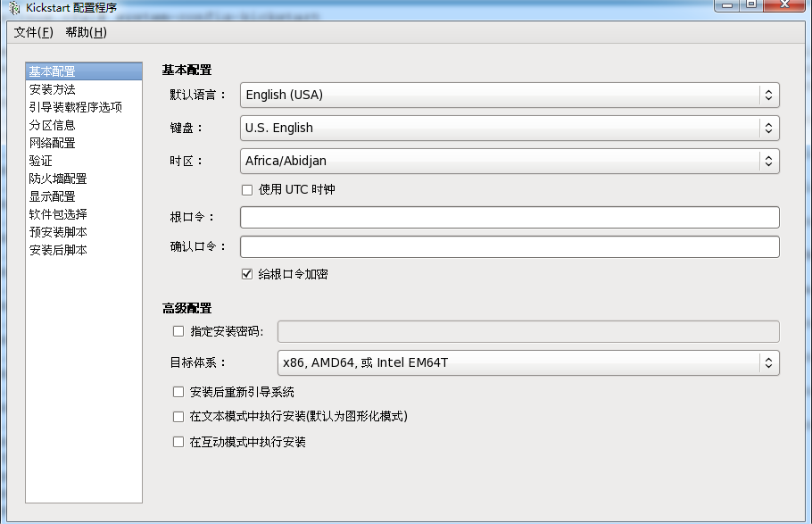
Task: Select 基本配置 in the sidebar list
Action: click(x=84, y=71)
